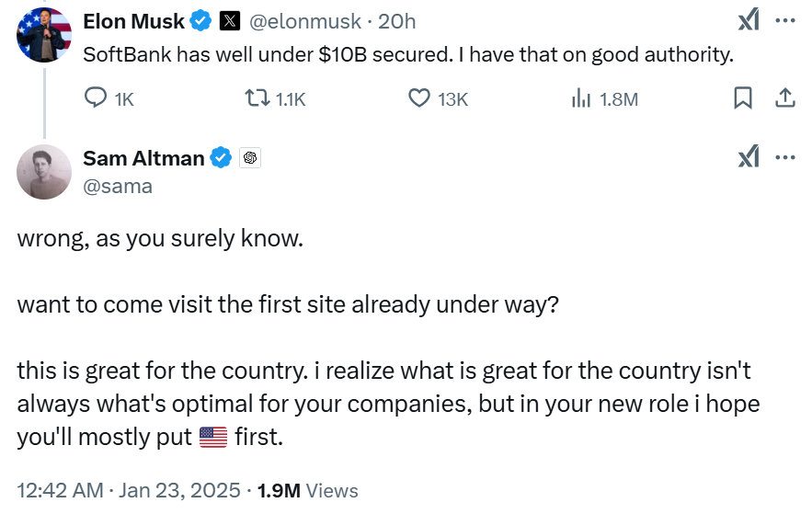View analytics for Elon Musk's post
The width and height of the screenshot is (812, 514).
581,98
